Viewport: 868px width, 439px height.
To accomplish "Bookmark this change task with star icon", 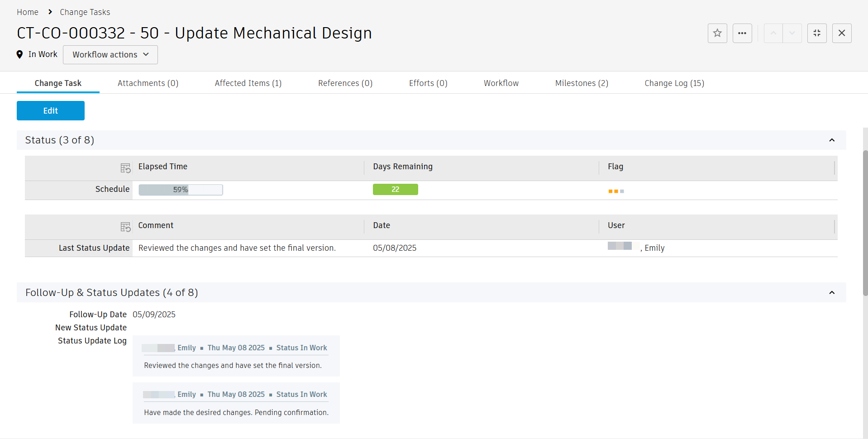I will pos(717,33).
